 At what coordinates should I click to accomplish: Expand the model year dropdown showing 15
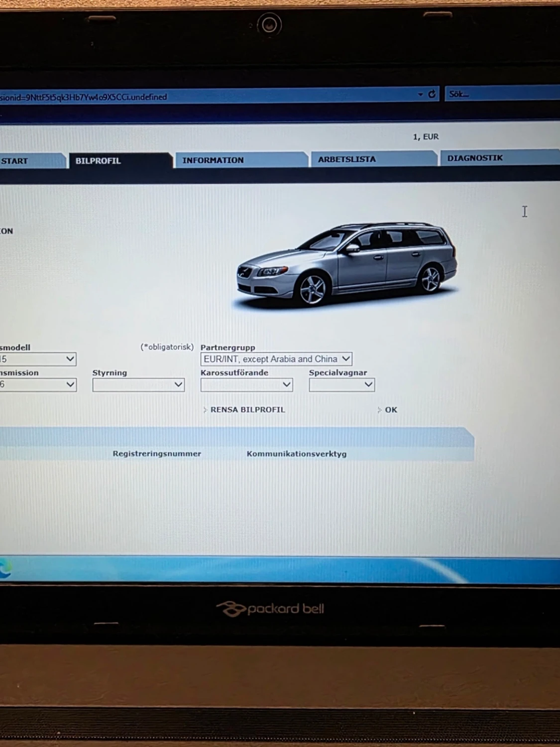pos(37,359)
